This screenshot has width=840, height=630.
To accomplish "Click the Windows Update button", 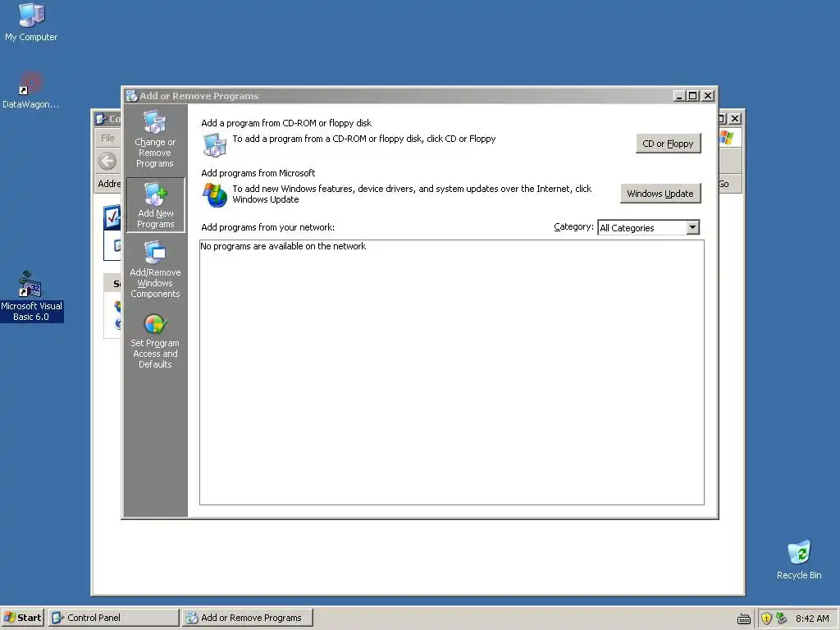I will tap(660, 194).
